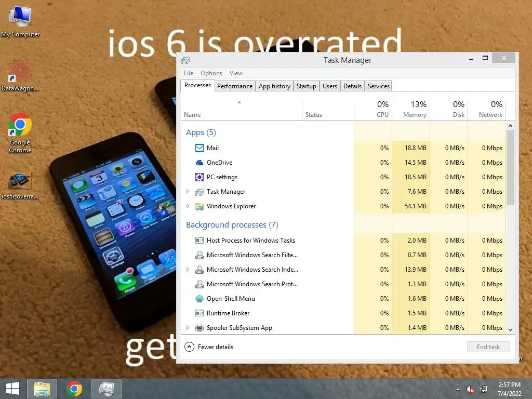The width and height of the screenshot is (532, 399).
Task: Select the PC settings row name
Action: (222, 177)
